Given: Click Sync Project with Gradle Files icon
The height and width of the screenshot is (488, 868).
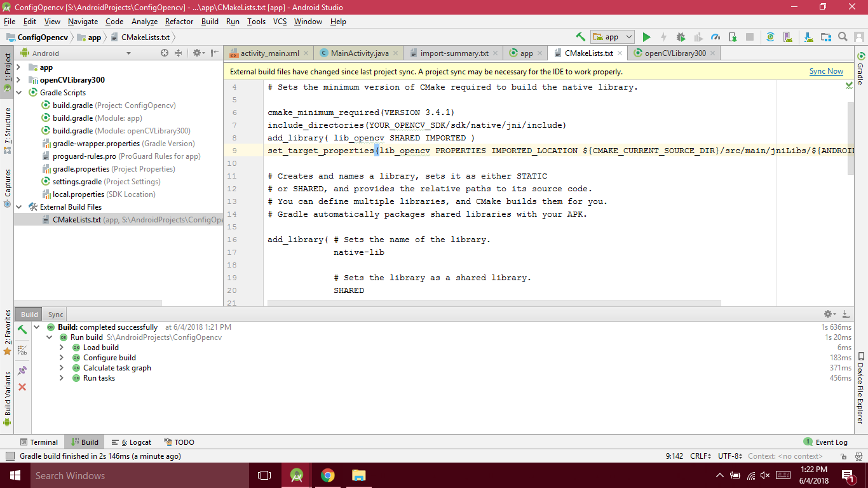Looking at the screenshot, I should pos(770,37).
